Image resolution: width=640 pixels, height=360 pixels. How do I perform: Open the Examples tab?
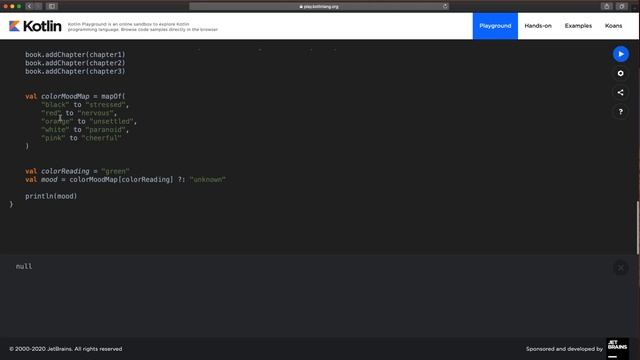click(578, 26)
